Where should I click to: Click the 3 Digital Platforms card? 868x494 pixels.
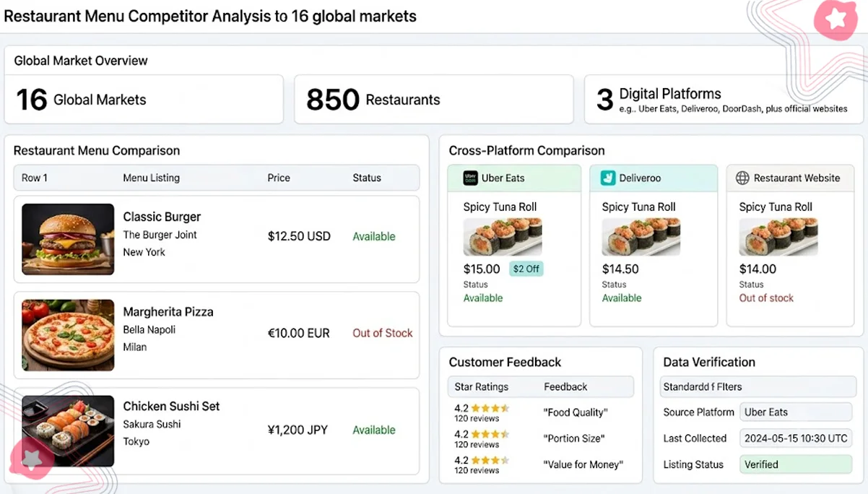724,99
